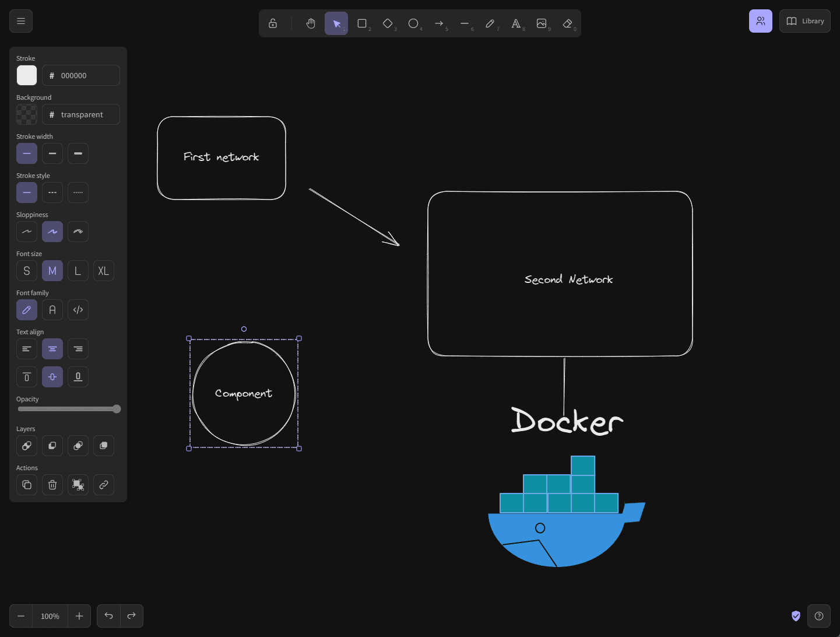Open the main hamburger menu

21,21
